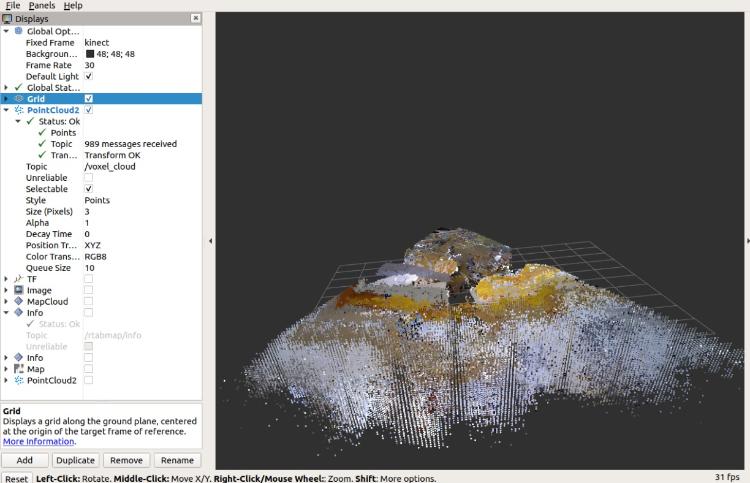Click the bottom unchecked PointCloud2 display icon
Screen dimensions: 750x483
point(19,380)
